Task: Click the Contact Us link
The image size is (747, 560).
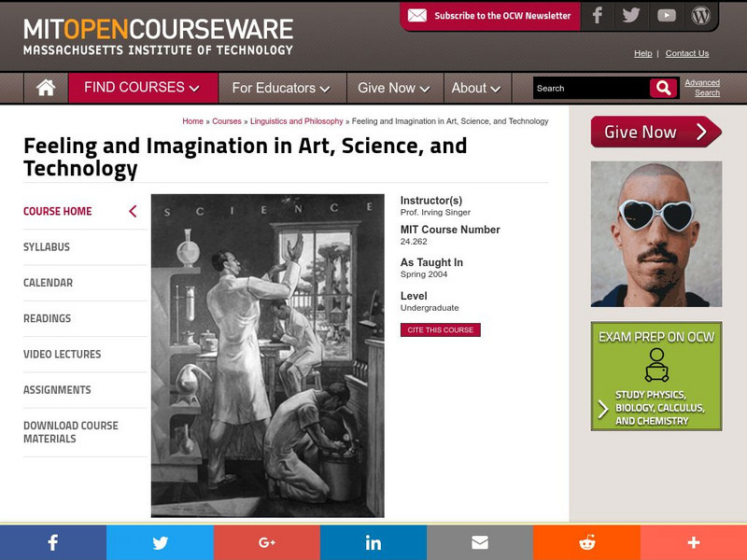Action: pyautogui.click(x=687, y=53)
